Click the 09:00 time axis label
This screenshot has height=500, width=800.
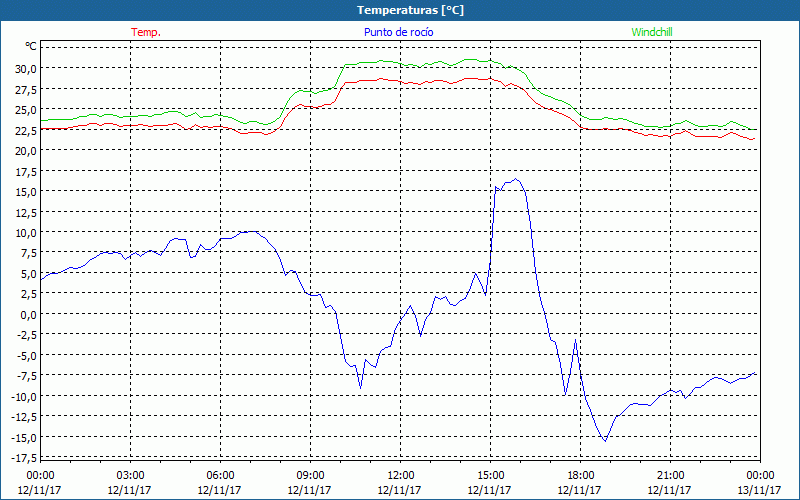(310, 476)
